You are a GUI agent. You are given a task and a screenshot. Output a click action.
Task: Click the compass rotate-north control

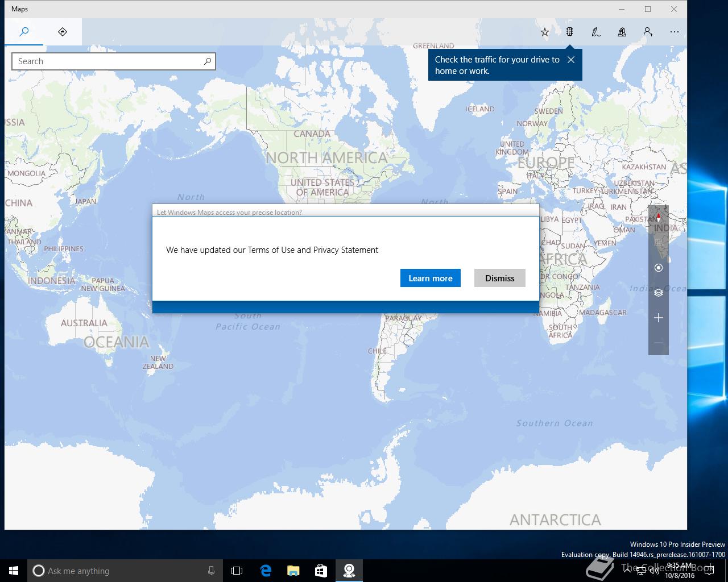[659, 218]
